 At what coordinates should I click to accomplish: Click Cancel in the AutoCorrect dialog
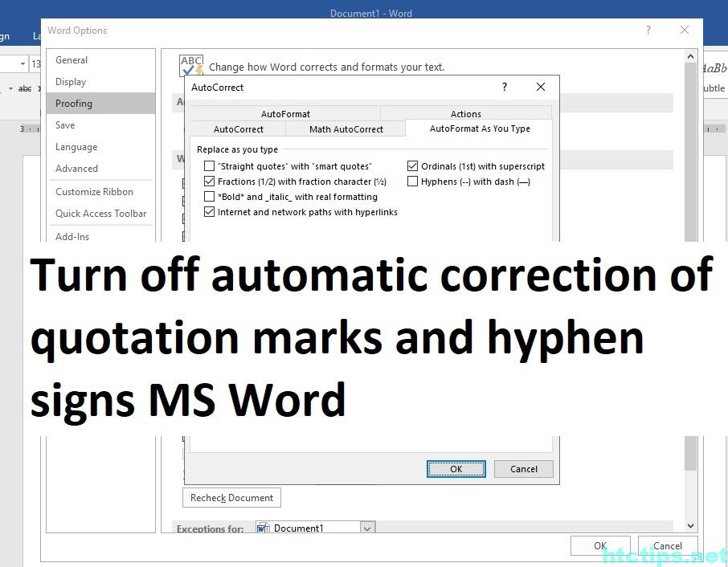[524, 469]
